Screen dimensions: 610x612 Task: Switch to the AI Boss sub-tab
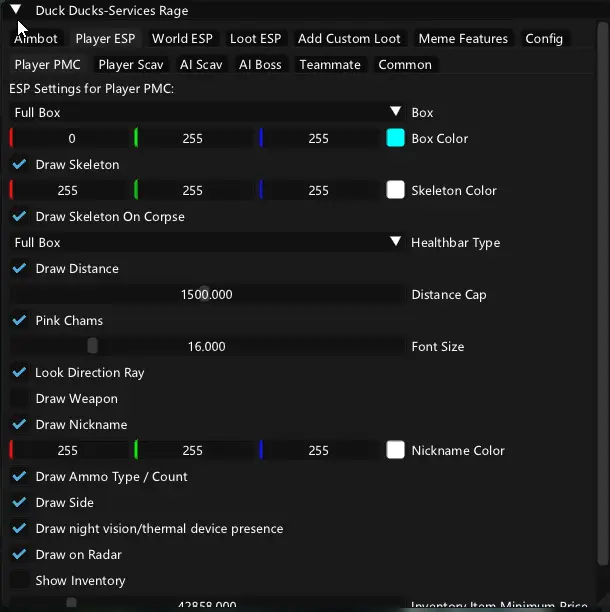point(260,65)
